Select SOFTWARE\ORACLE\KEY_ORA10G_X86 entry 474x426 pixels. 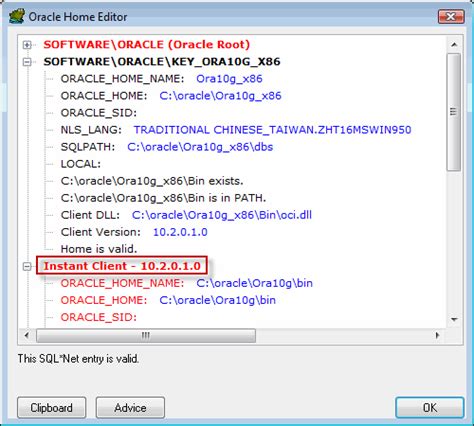click(162, 62)
